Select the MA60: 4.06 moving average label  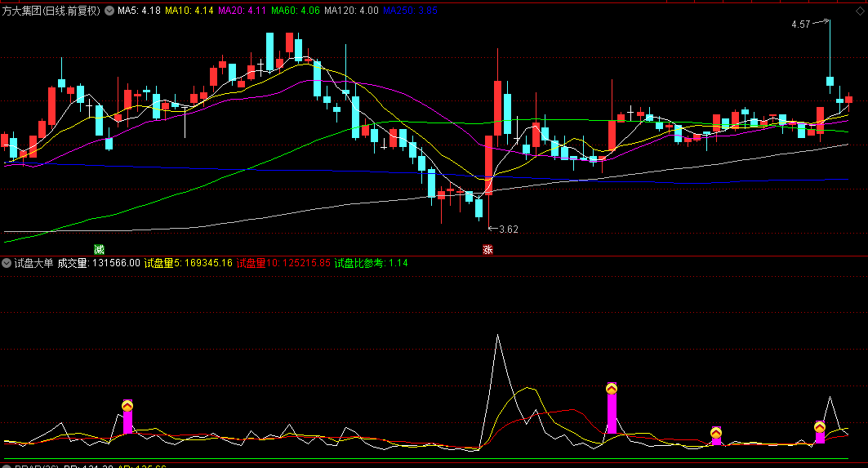(x=296, y=11)
